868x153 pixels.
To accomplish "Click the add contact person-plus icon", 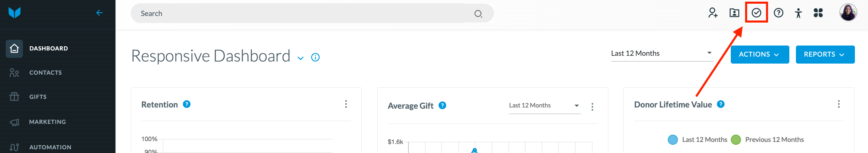I will [x=713, y=13].
